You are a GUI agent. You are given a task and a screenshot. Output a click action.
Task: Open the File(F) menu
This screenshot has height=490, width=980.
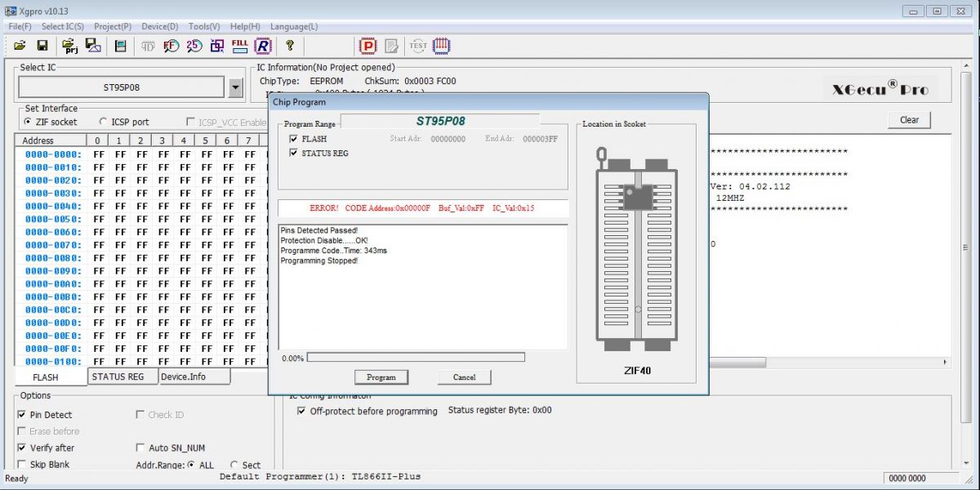pos(20,27)
